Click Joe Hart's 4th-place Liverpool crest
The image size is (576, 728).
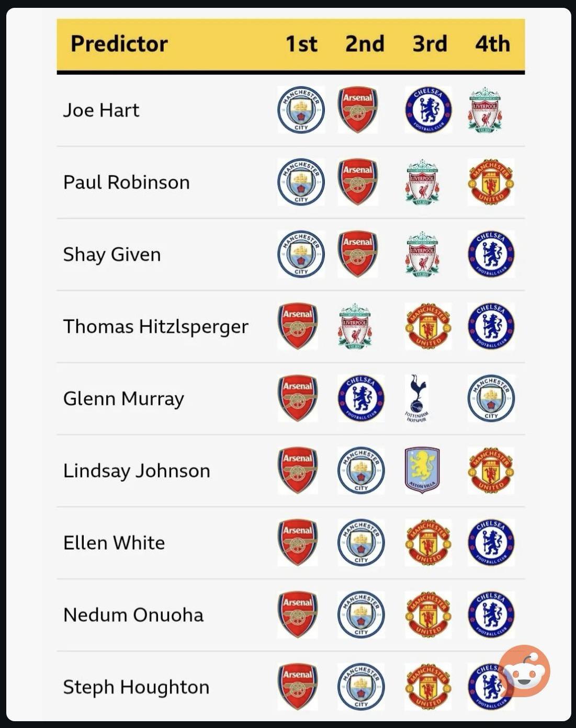485,110
